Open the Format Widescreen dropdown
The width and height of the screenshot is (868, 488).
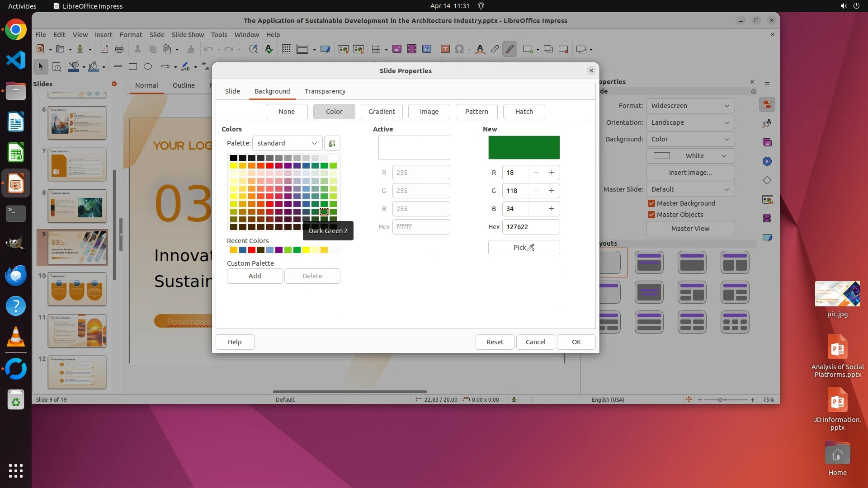690,106
